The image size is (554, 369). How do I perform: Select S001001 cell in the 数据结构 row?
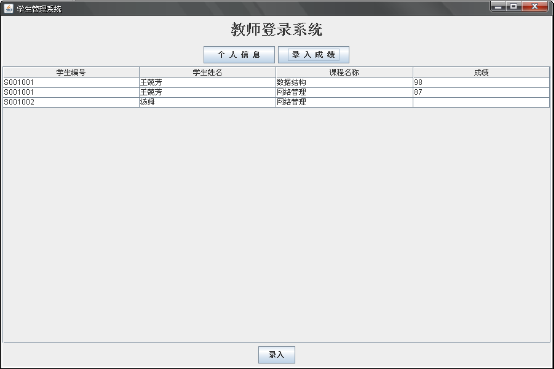coord(71,82)
